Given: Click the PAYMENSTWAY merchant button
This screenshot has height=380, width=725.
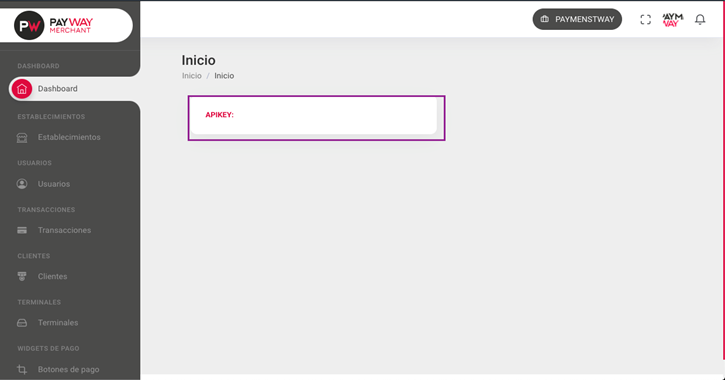Looking at the screenshot, I should click(577, 19).
